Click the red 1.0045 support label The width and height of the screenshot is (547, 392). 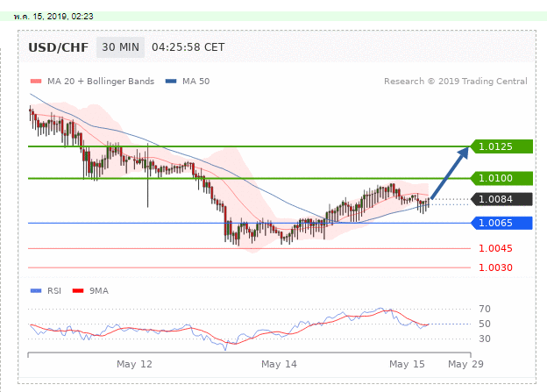tap(495, 248)
